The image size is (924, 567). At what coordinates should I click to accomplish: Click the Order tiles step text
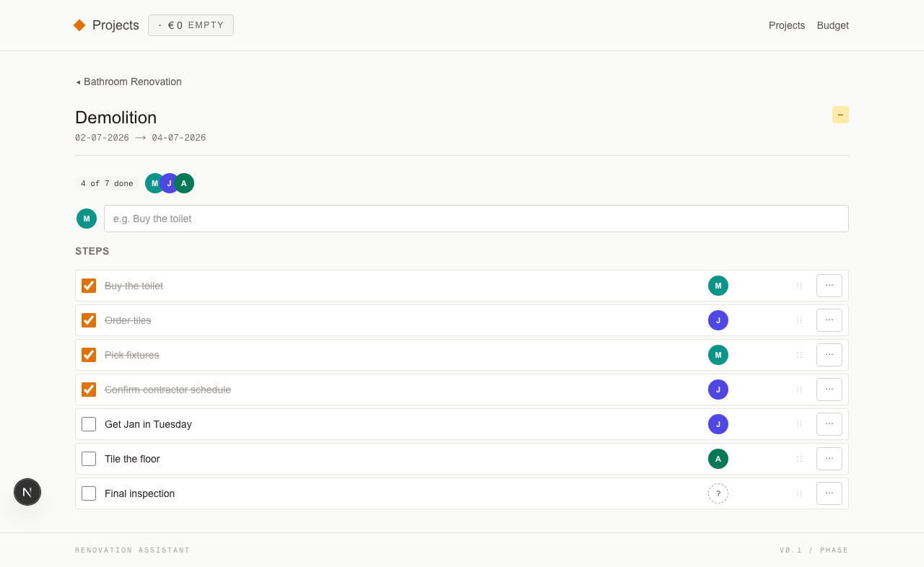[x=128, y=320]
